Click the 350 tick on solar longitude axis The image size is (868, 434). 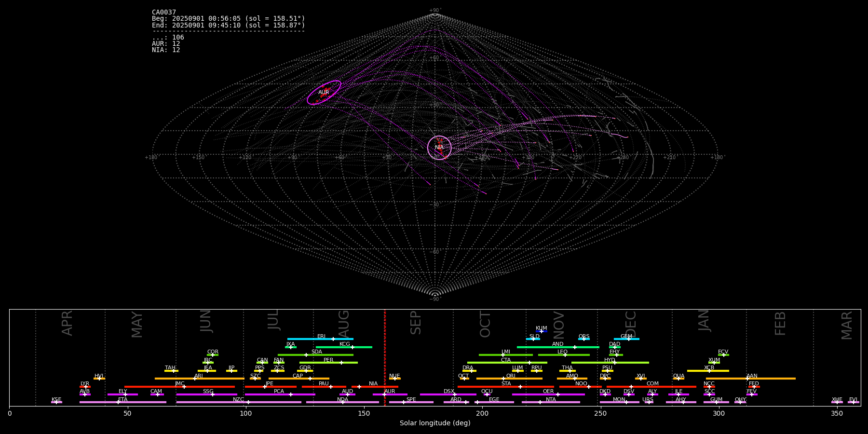(x=837, y=413)
